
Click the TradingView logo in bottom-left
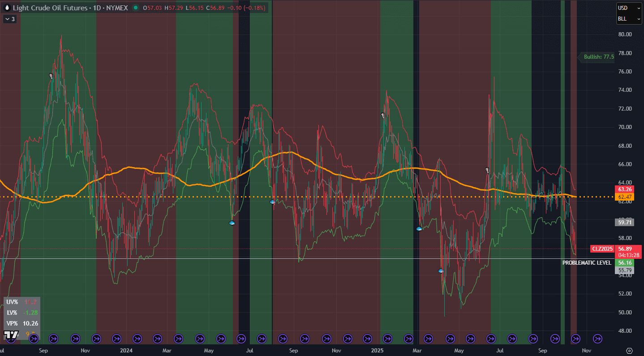point(11,335)
